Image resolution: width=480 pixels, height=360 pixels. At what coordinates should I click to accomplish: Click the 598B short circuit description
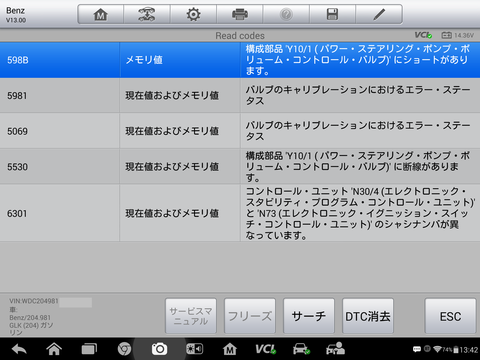(x=358, y=60)
